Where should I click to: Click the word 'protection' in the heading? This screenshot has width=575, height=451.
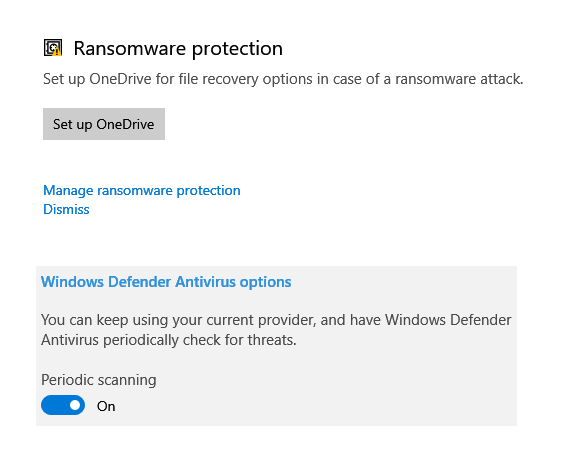[237, 49]
